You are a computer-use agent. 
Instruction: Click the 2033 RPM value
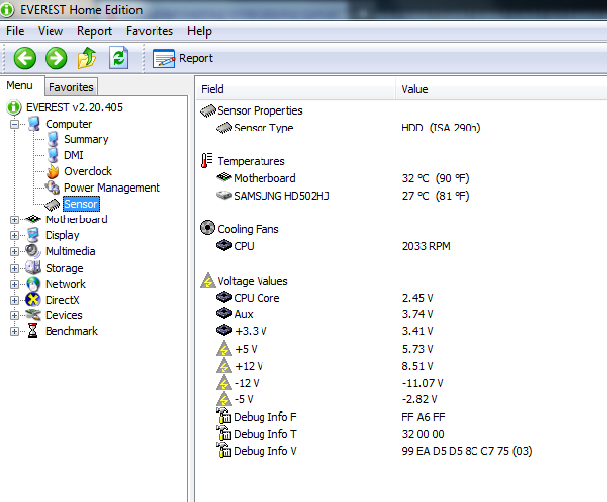[426, 246]
